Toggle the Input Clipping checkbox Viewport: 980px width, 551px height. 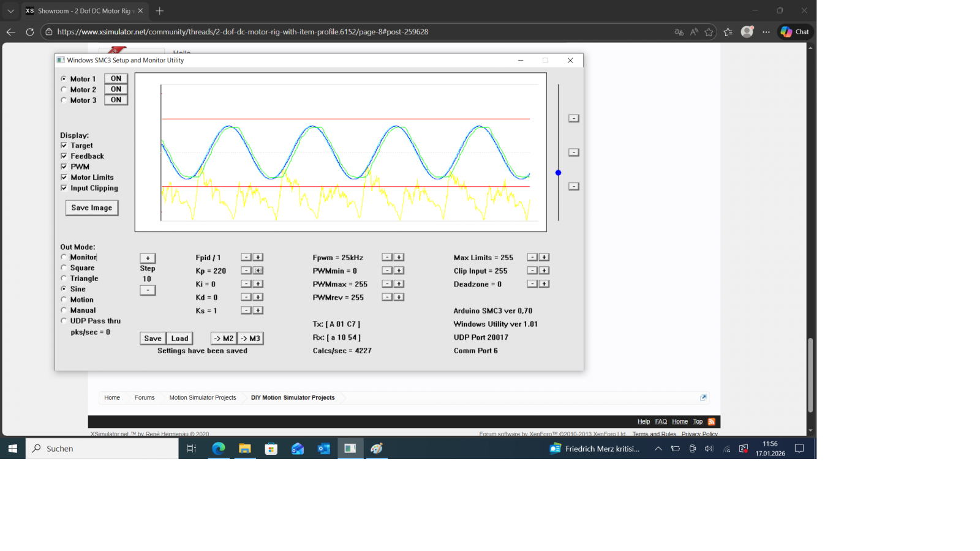point(64,188)
